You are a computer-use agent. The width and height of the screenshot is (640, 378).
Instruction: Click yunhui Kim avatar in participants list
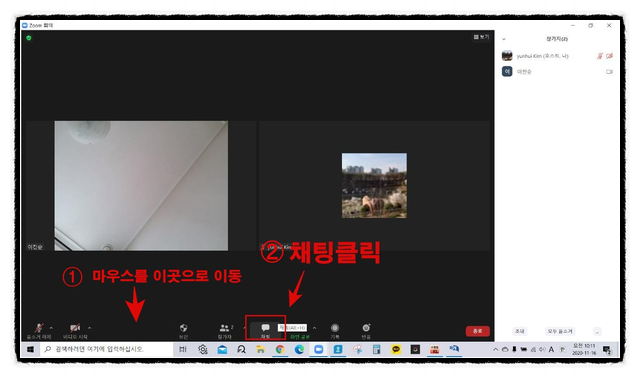click(507, 56)
